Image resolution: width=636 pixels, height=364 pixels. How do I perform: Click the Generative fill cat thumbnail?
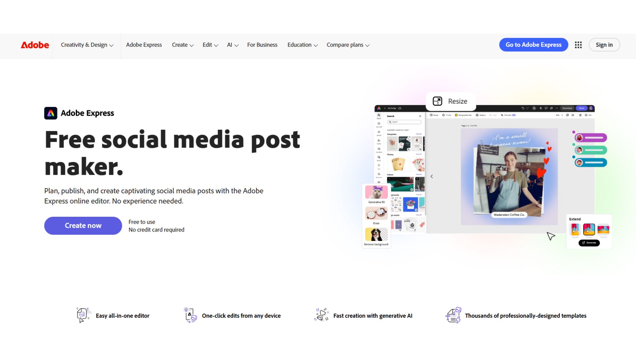pos(376,192)
